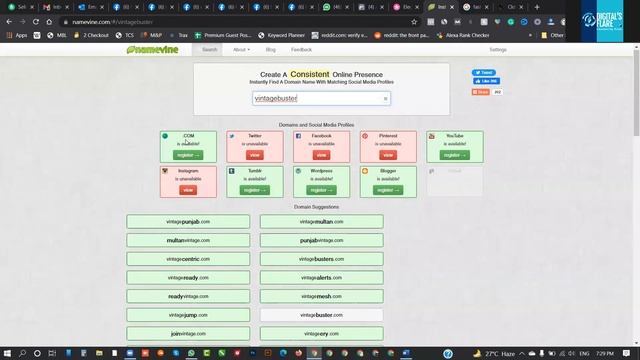Select the punjabvintage.com suggestion
Screen dimensions: 640x360
(x=322, y=240)
